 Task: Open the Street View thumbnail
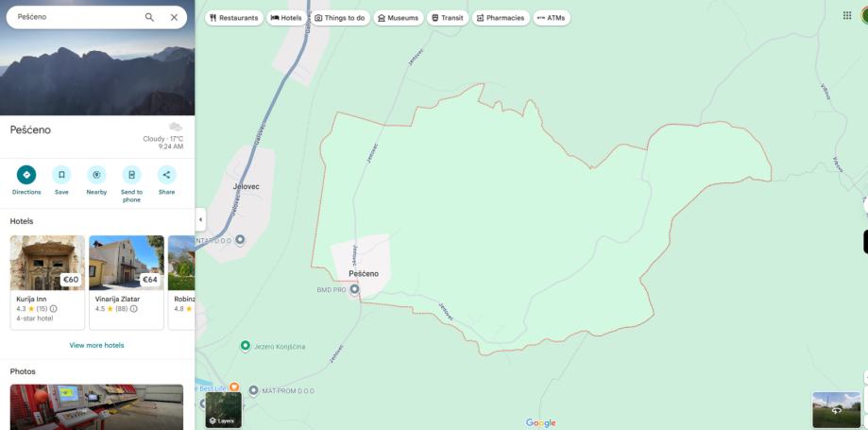click(837, 409)
